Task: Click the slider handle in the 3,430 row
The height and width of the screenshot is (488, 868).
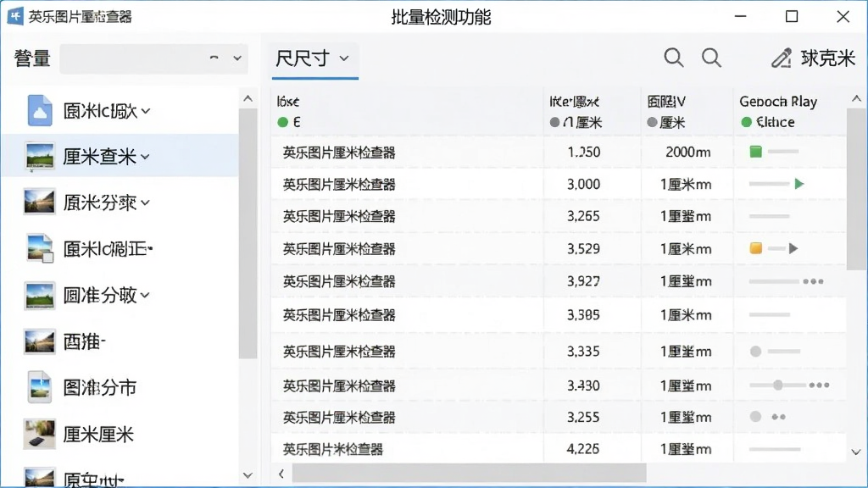Action: pos(778,385)
